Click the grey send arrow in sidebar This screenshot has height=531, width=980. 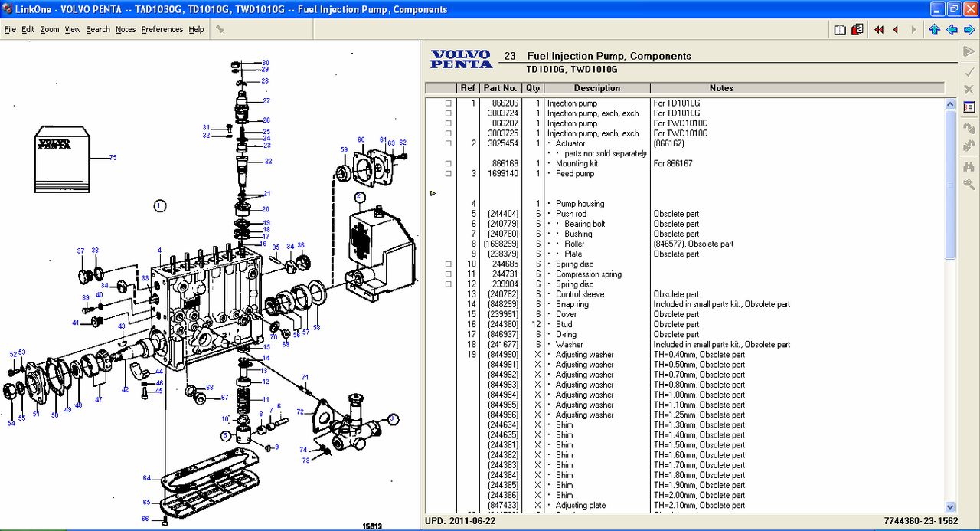[x=969, y=52]
